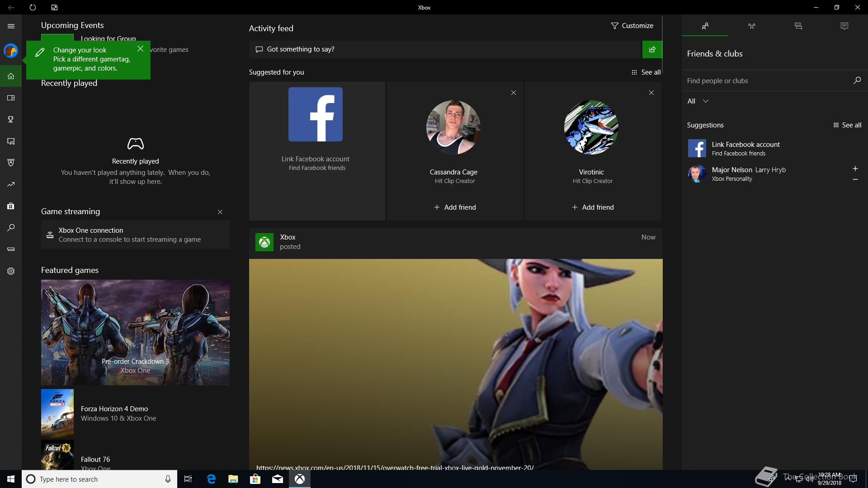
Task: Open Captures icon in the sidebar
Action: point(11,141)
